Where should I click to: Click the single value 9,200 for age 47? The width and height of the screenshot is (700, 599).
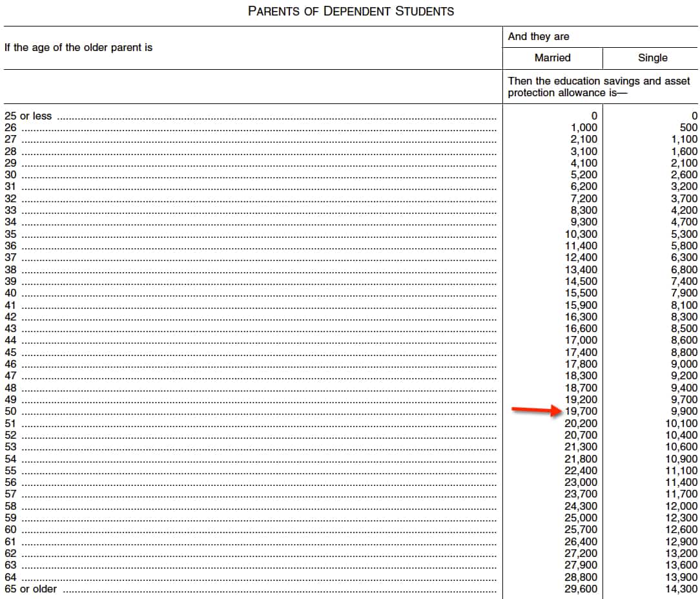(x=684, y=376)
